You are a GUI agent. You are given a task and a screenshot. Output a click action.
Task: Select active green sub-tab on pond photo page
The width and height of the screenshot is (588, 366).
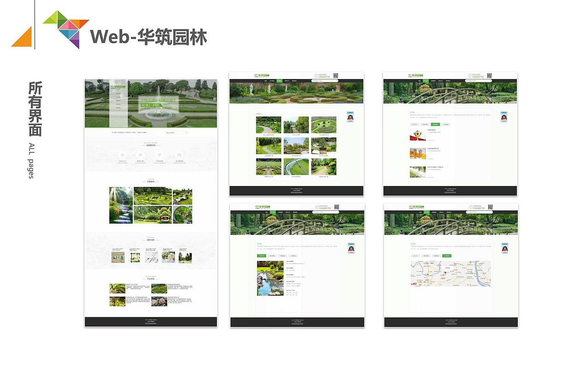click(262, 256)
